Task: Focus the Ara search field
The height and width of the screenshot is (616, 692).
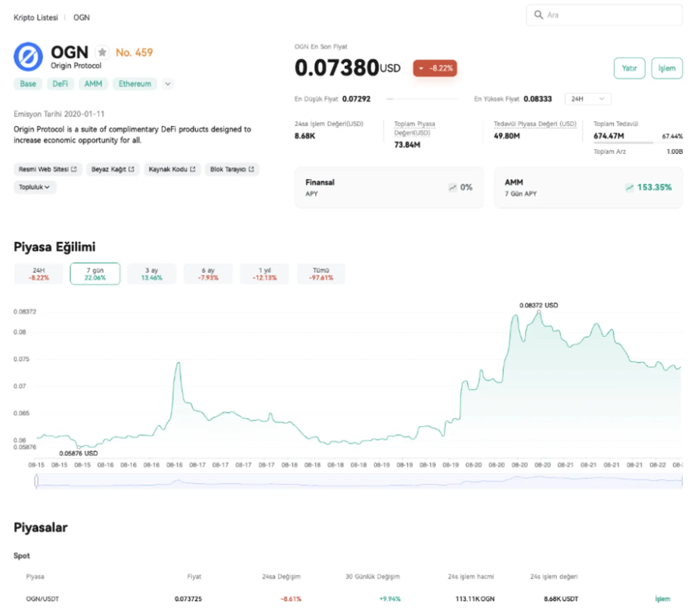Action: 604,15
